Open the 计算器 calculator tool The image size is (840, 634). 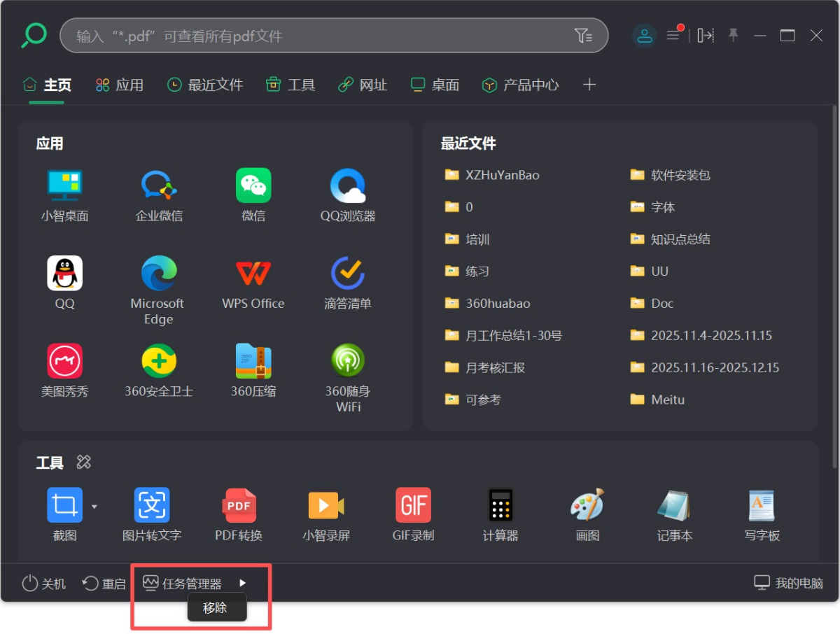pos(500,505)
